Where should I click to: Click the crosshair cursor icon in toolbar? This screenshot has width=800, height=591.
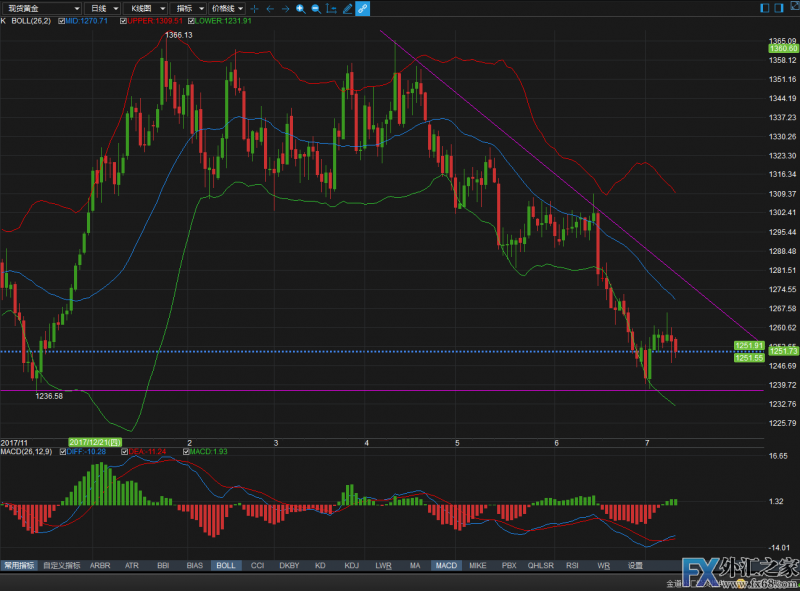[254, 8]
